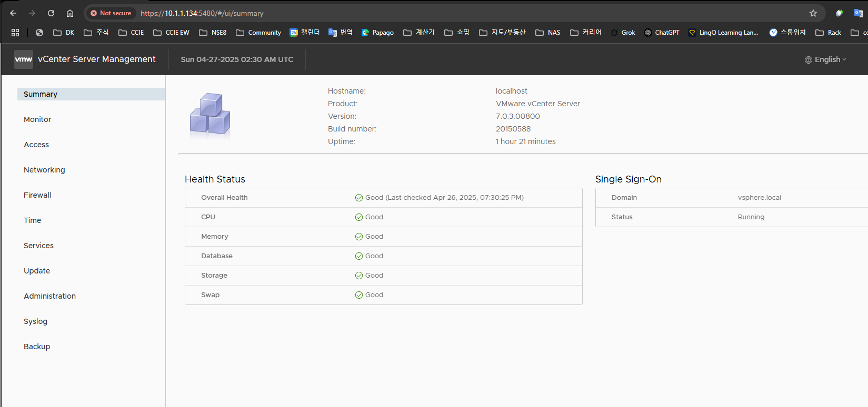This screenshot has height=407, width=868.
Task: Open the 캘린더 calendar bookmark
Action: tap(305, 33)
